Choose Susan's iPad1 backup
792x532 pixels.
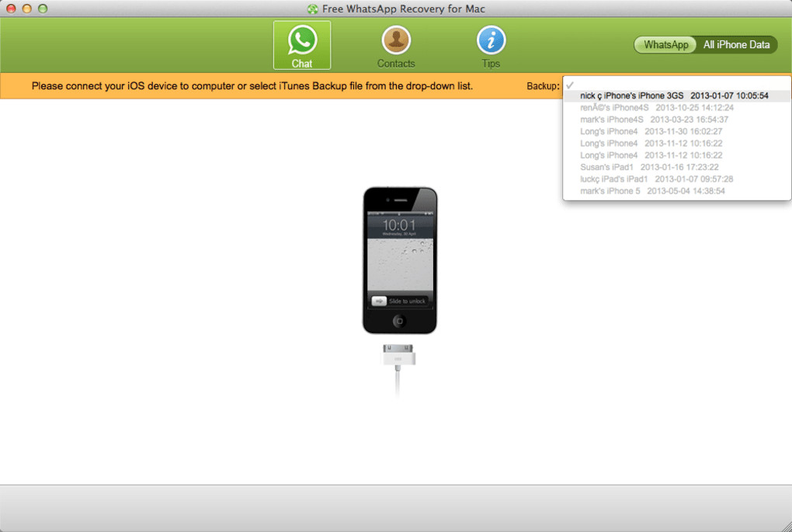coord(677,167)
